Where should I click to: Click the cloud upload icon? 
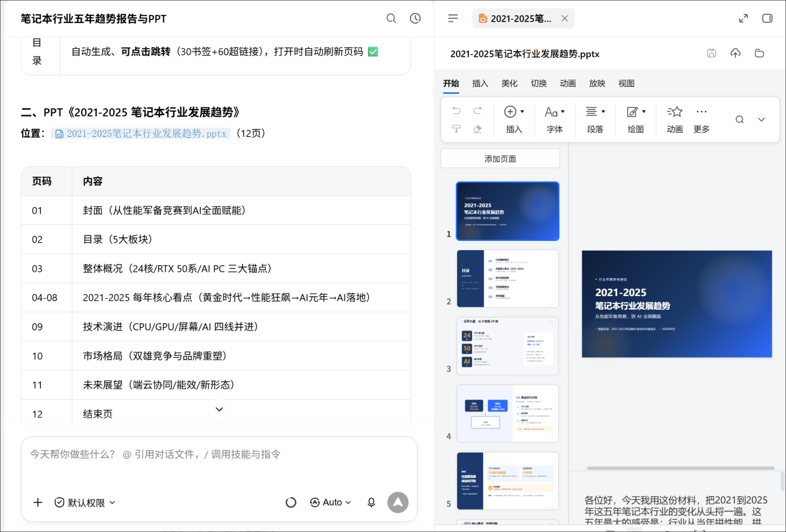pos(735,53)
